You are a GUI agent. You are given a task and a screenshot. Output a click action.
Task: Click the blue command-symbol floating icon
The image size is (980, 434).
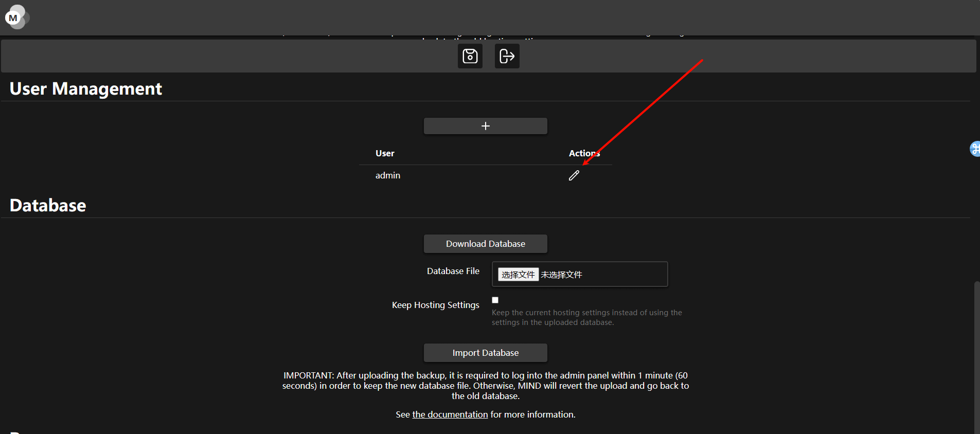974,149
